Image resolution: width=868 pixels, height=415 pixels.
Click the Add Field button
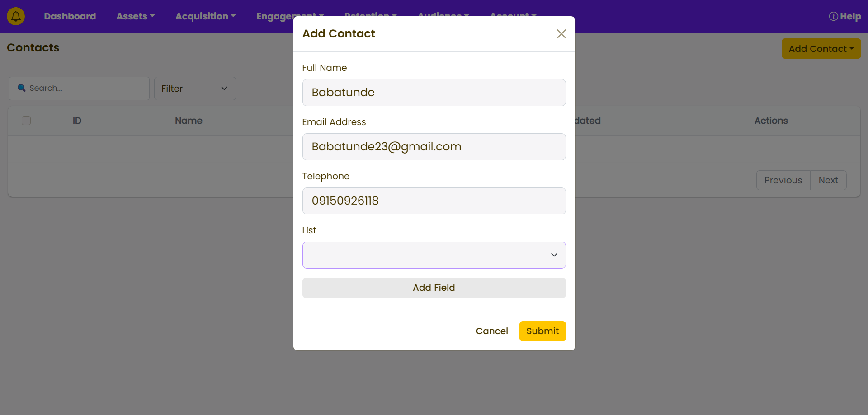434,288
